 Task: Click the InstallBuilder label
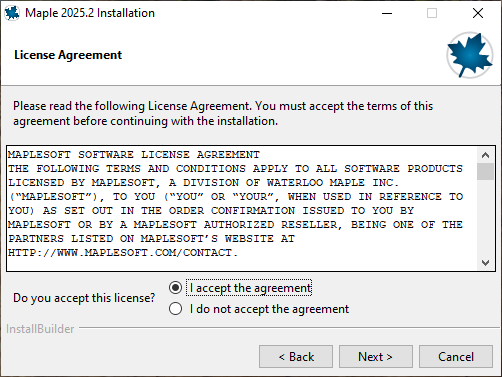(40, 329)
